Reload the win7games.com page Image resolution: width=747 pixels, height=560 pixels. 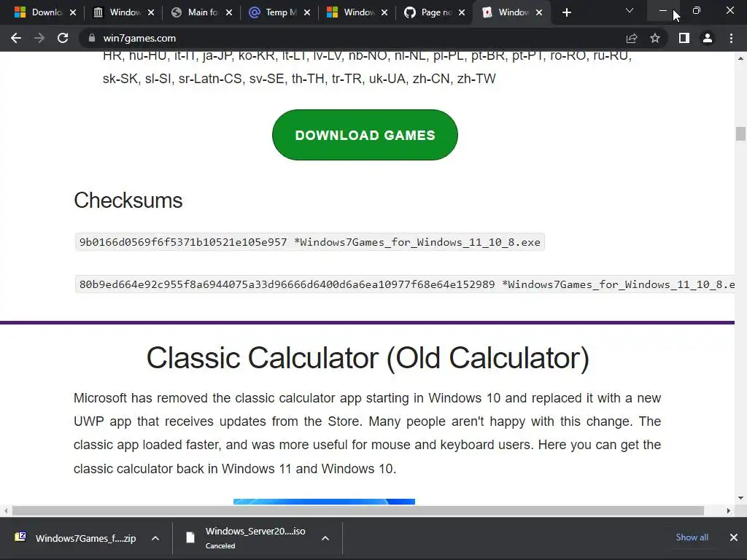click(x=63, y=38)
